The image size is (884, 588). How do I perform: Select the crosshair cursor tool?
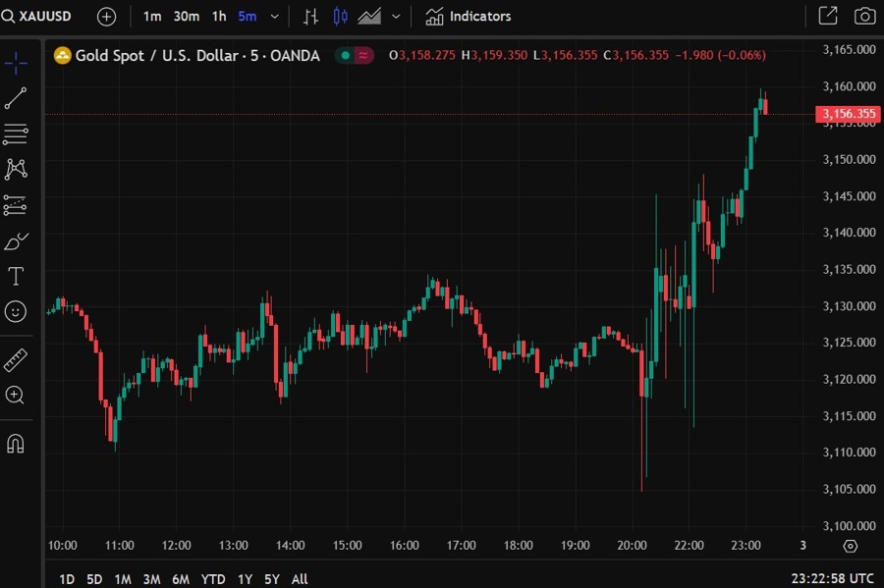pos(16,63)
